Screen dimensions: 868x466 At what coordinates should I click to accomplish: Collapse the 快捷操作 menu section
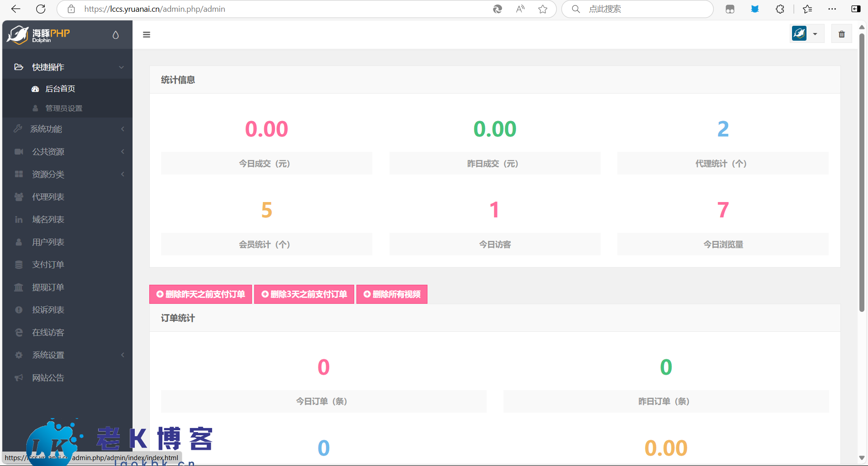(68, 67)
